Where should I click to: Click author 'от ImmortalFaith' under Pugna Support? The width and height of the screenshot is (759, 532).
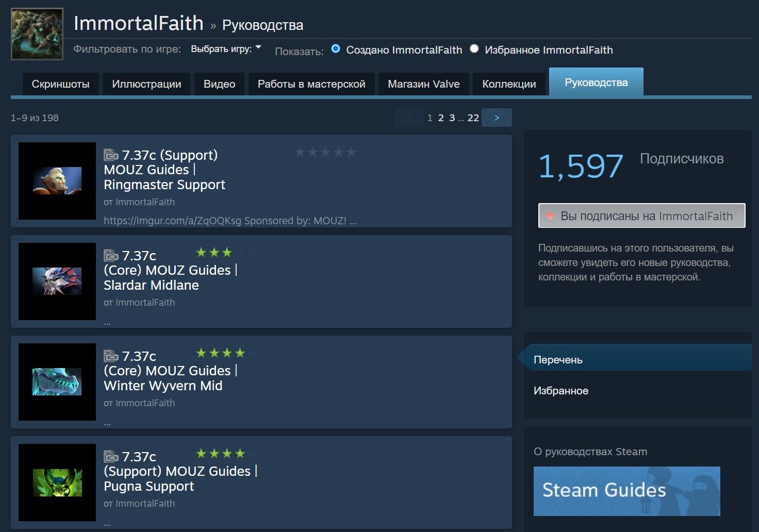[x=139, y=504]
